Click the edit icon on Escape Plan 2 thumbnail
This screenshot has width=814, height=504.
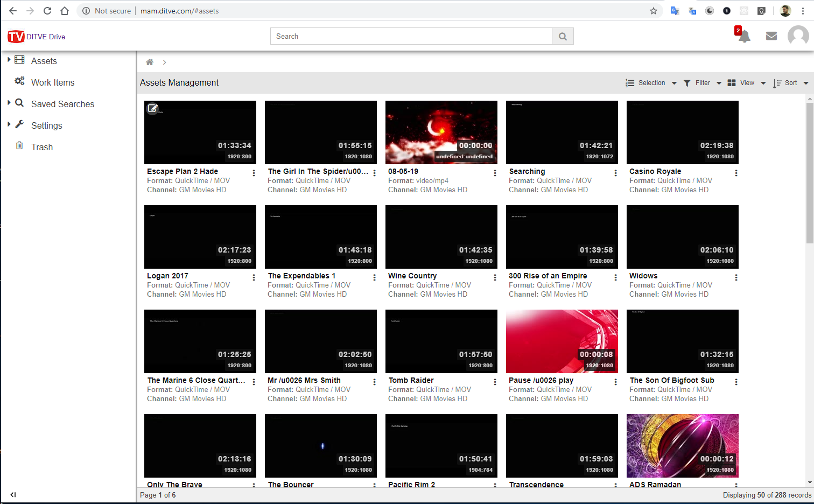153,108
